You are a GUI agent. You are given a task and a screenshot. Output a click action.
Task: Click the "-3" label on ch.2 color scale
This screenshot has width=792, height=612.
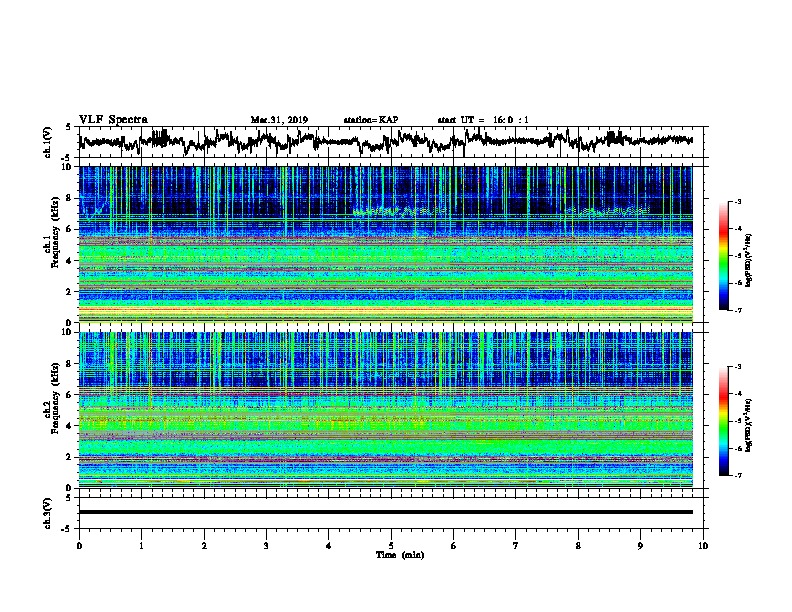click(738, 367)
